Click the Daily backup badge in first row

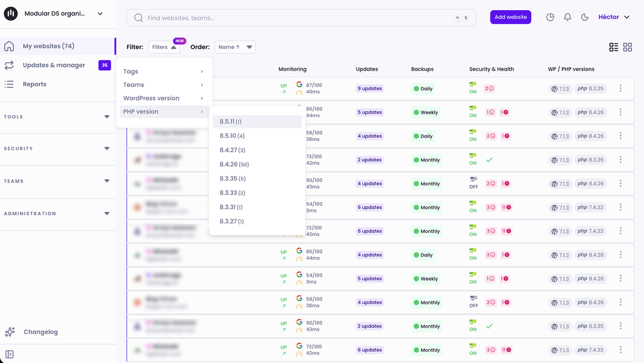click(x=423, y=89)
